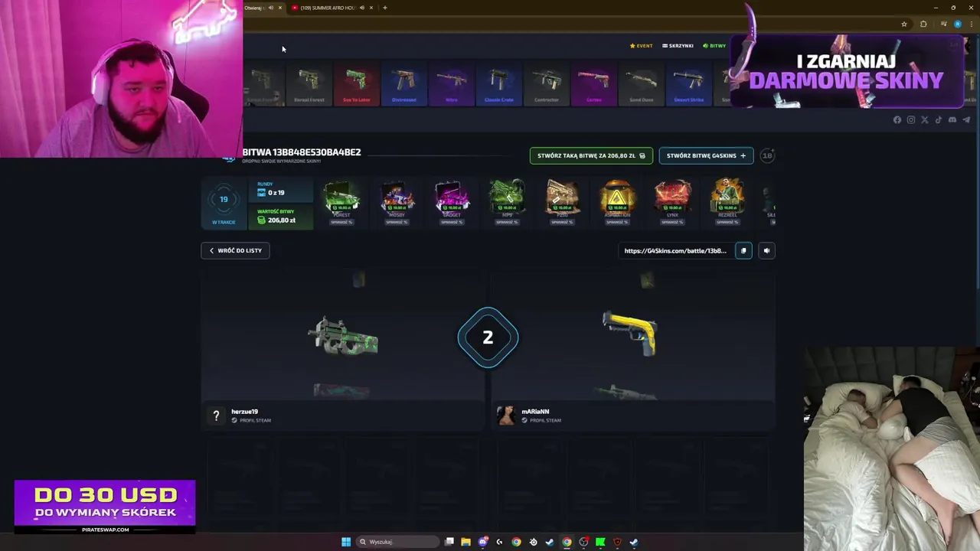
Task: Open the Discord social icon
Action: tap(952, 119)
